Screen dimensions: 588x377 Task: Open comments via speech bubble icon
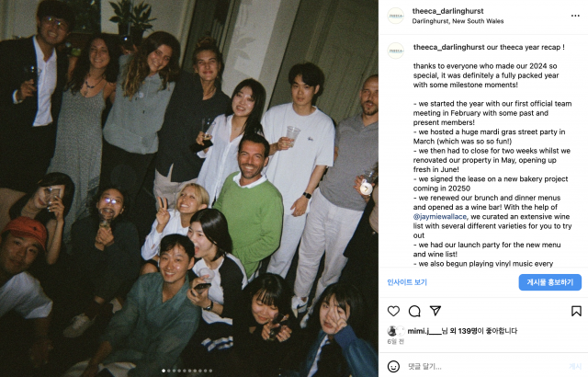[x=414, y=311]
